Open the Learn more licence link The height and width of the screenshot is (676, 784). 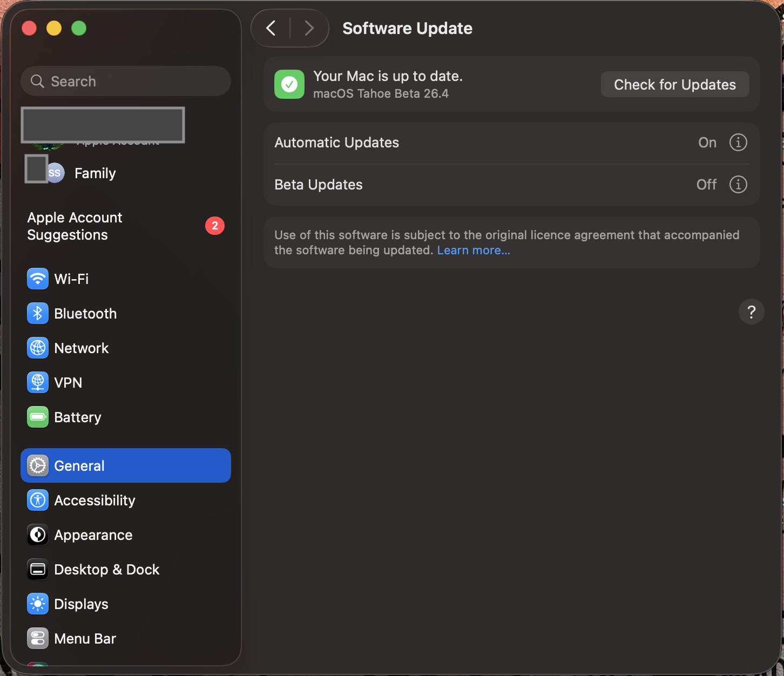[x=473, y=250]
